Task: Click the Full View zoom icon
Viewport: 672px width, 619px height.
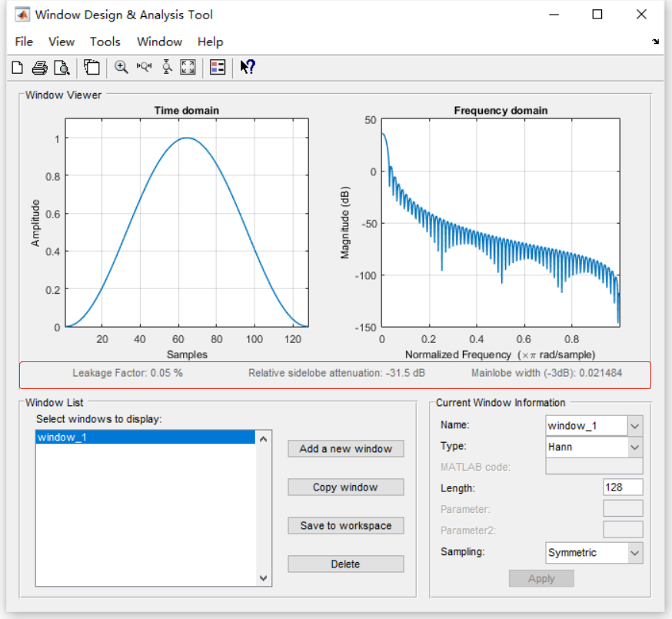Action: tap(188, 68)
